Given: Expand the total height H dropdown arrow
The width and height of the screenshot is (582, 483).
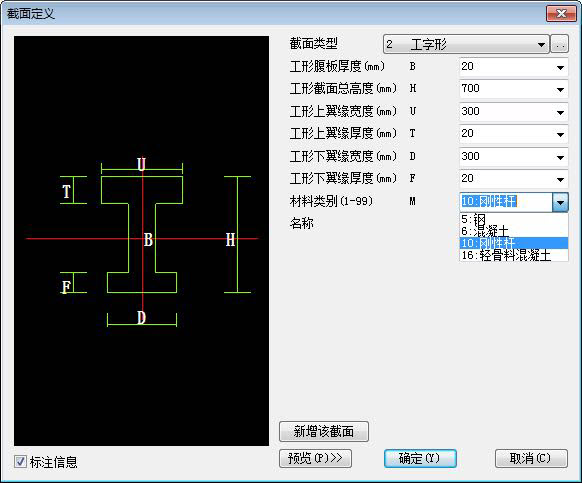Looking at the screenshot, I should coord(560,89).
